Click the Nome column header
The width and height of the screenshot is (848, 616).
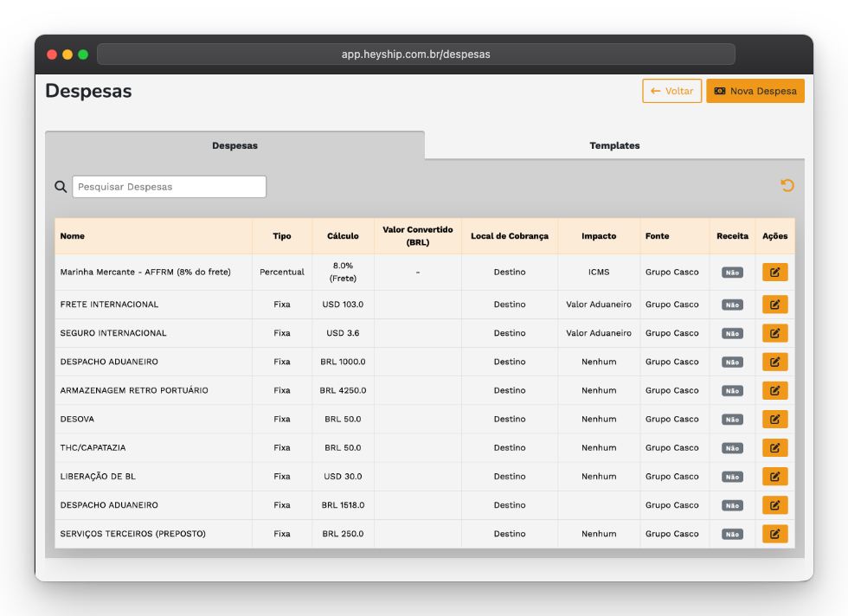coord(73,236)
